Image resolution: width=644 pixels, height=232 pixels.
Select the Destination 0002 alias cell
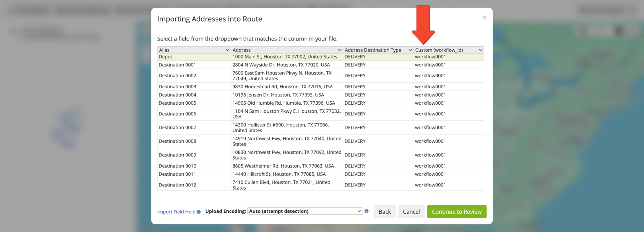click(x=194, y=76)
